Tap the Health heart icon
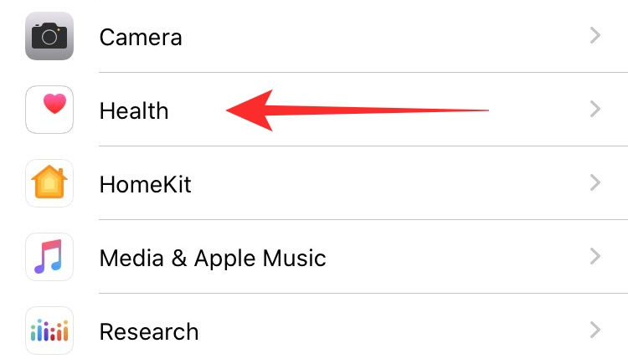628x364 pixels. point(49,110)
